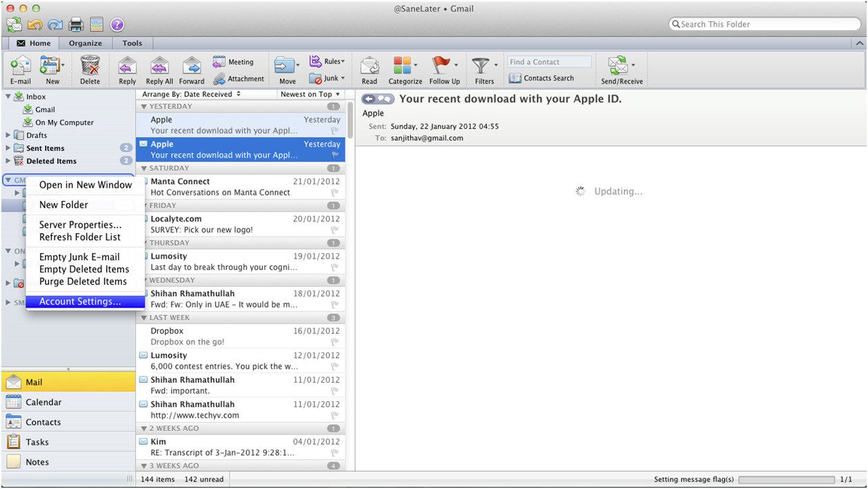Click the Forward icon
868x489 pixels.
(192, 66)
